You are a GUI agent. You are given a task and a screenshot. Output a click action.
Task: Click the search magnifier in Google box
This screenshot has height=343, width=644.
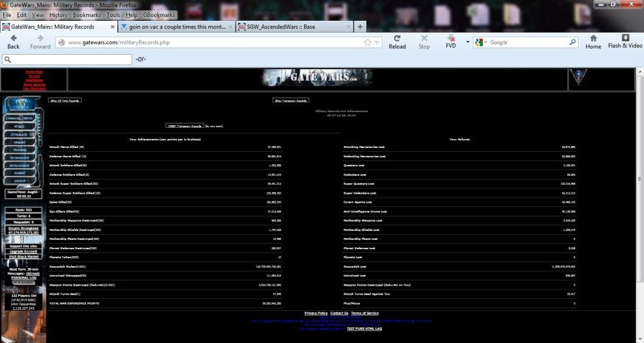pyautogui.click(x=573, y=42)
